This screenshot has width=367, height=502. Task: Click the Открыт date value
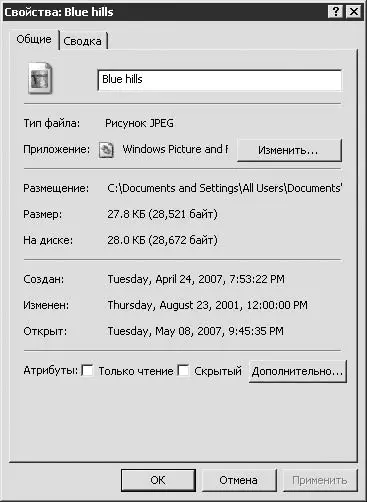(195, 331)
